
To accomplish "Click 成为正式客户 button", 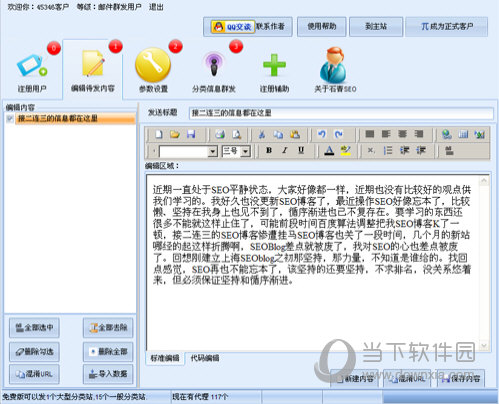I will (x=447, y=26).
